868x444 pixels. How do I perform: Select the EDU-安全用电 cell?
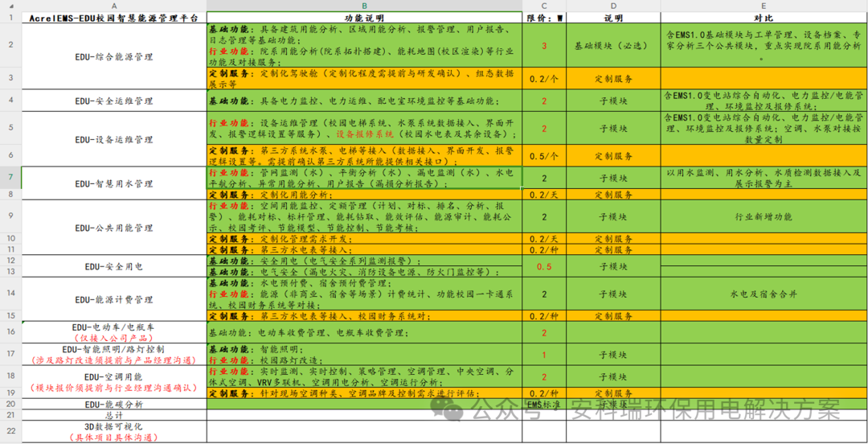pyautogui.click(x=114, y=266)
